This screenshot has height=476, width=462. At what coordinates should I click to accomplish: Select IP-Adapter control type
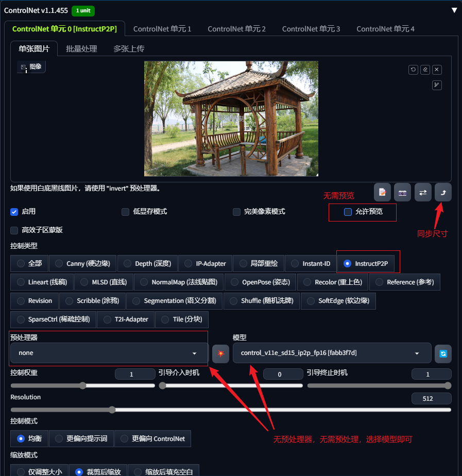(205, 264)
